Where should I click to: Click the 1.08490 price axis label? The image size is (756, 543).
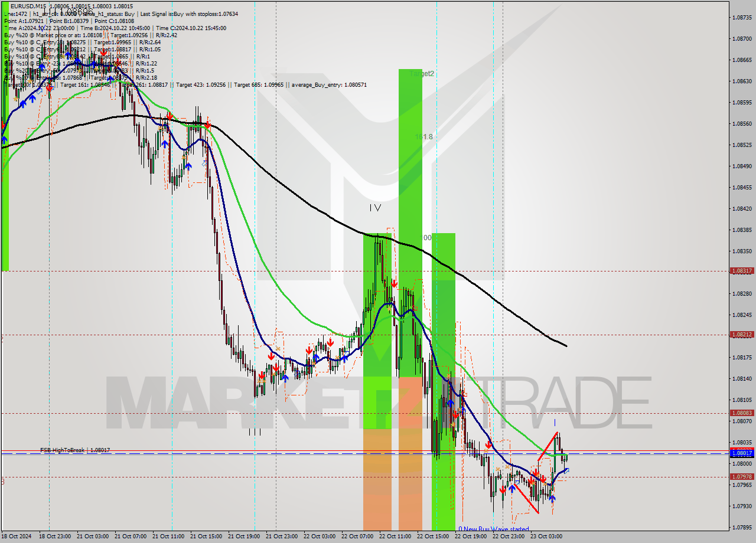(742, 166)
